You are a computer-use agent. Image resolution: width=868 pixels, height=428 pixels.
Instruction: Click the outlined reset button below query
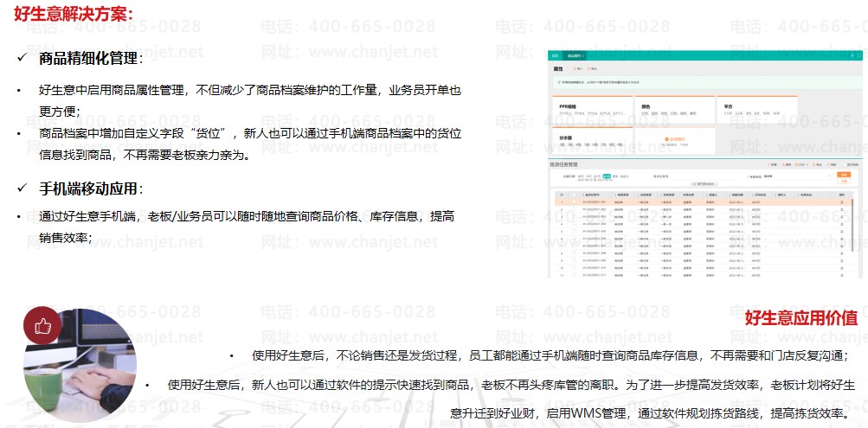click(844, 181)
